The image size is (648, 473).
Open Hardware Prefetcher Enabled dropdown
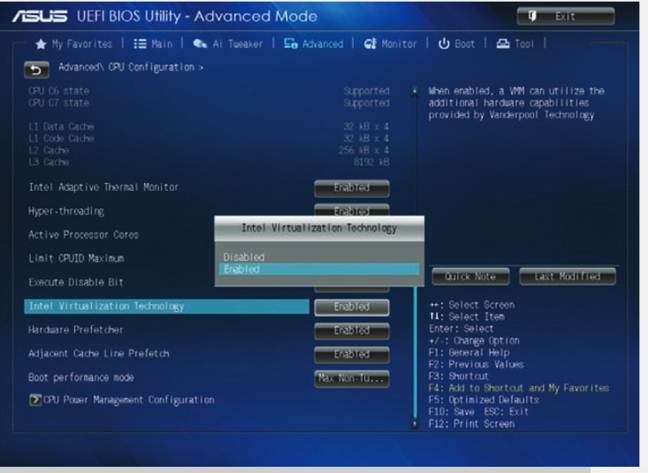click(352, 331)
